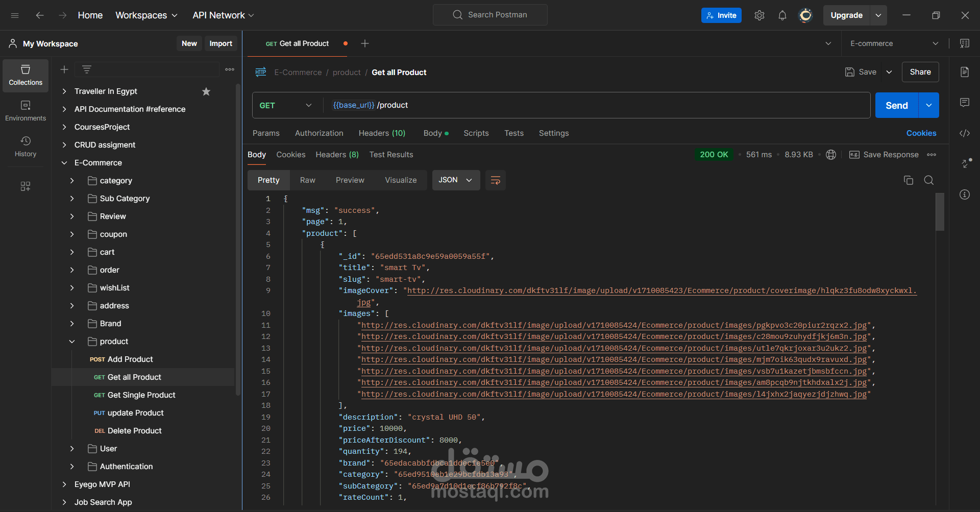This screenshot has height=512, width=980.
Task: Go forward with the right arrow icon
Action: pos(62,15)
